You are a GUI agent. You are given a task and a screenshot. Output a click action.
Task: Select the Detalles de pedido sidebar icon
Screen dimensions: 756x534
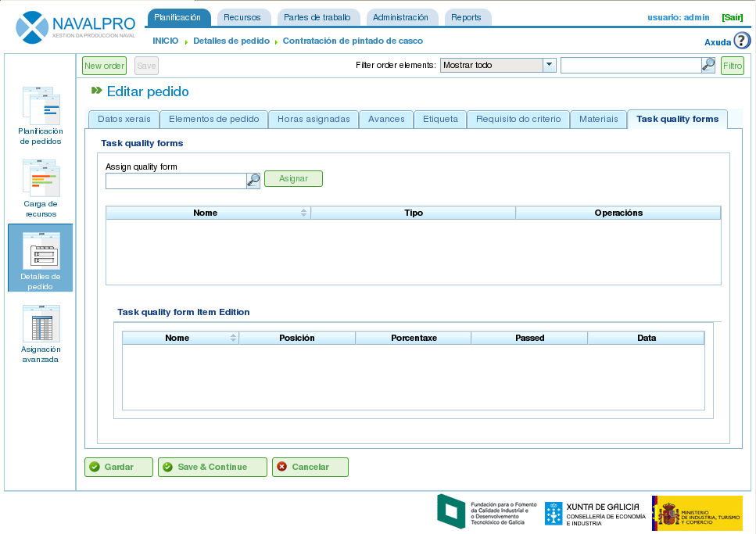41,252
